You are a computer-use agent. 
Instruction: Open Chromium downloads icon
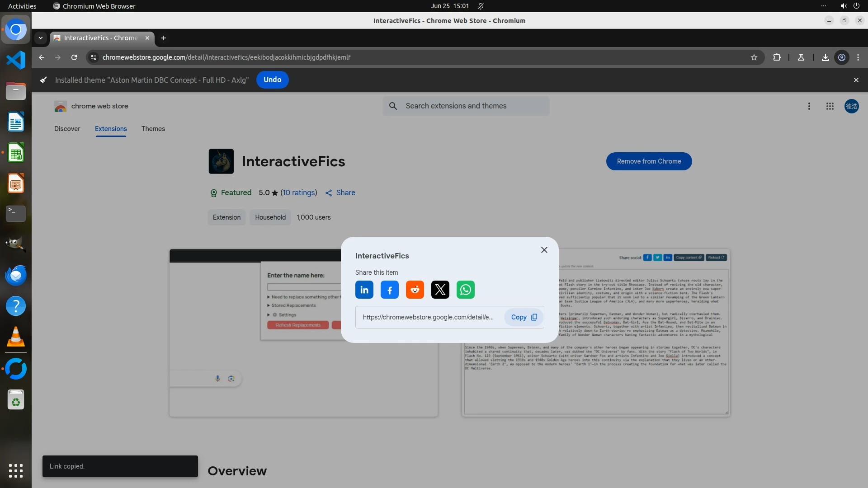pyautogui.click(x=825, y=57)
